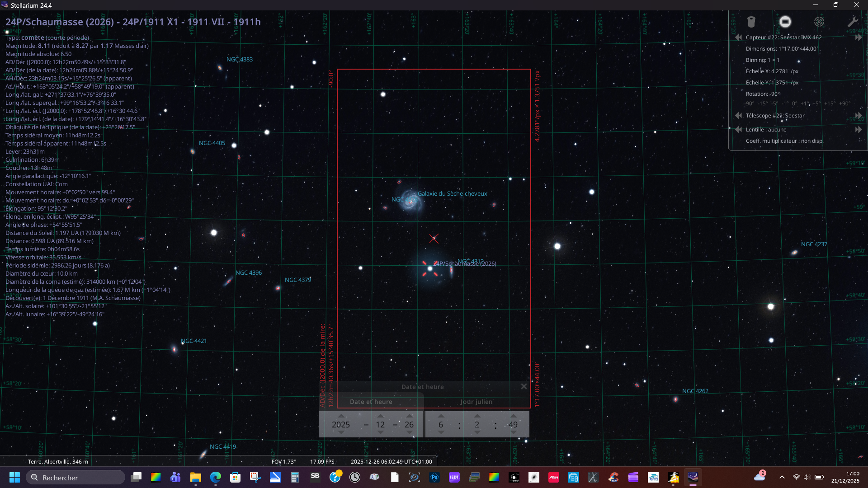Image resolution: width=868 pixels, height=488 pixels.
Task: Rotate sensor frame by -5°
Action: pos(775,103)
